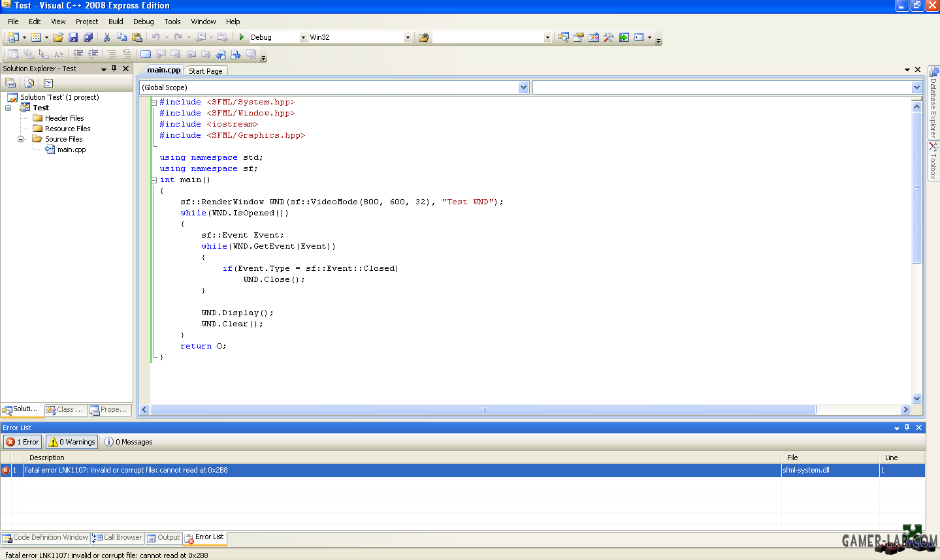
Task: Open the Properties Window toolbar icon
Action: click(579, 37)
